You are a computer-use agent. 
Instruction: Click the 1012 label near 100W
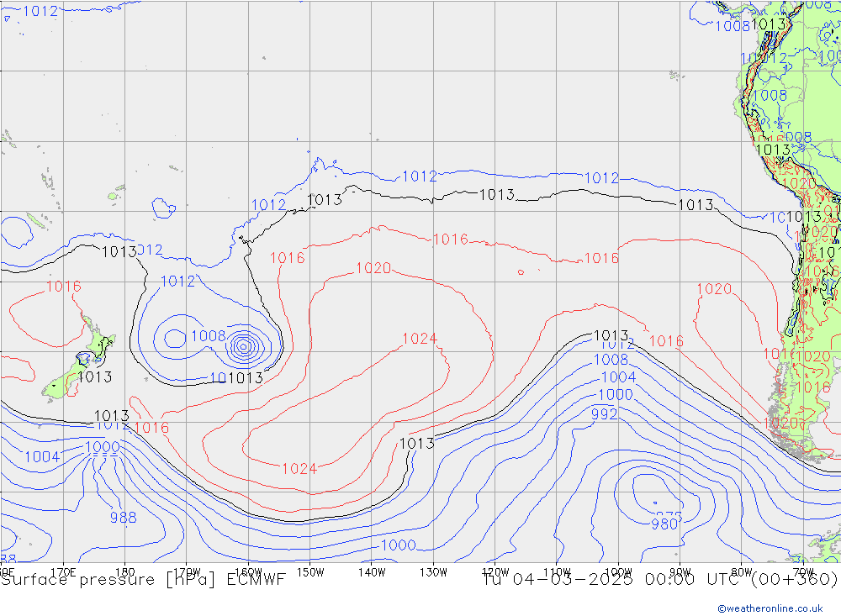[601, 178]
